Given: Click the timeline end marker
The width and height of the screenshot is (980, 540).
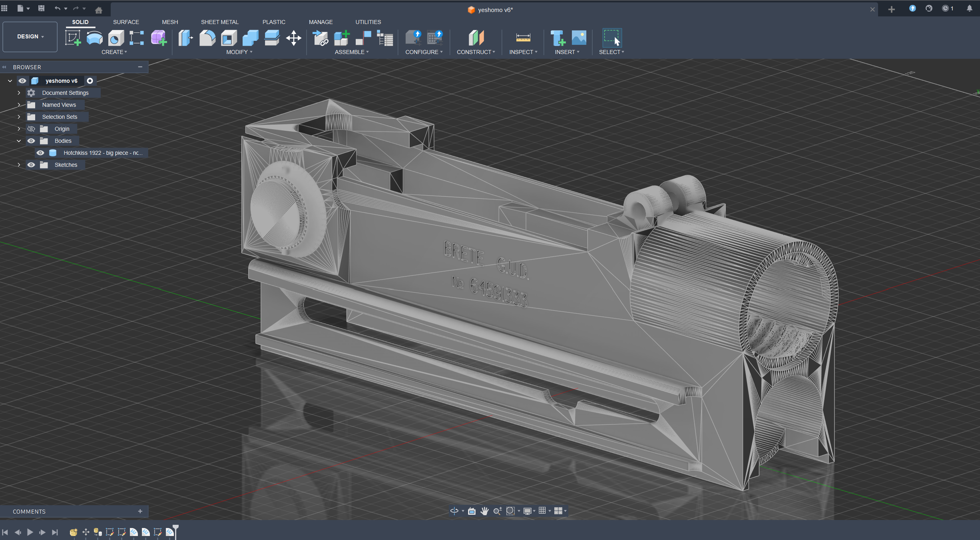Looking at the screenshot, I should 175,529.
